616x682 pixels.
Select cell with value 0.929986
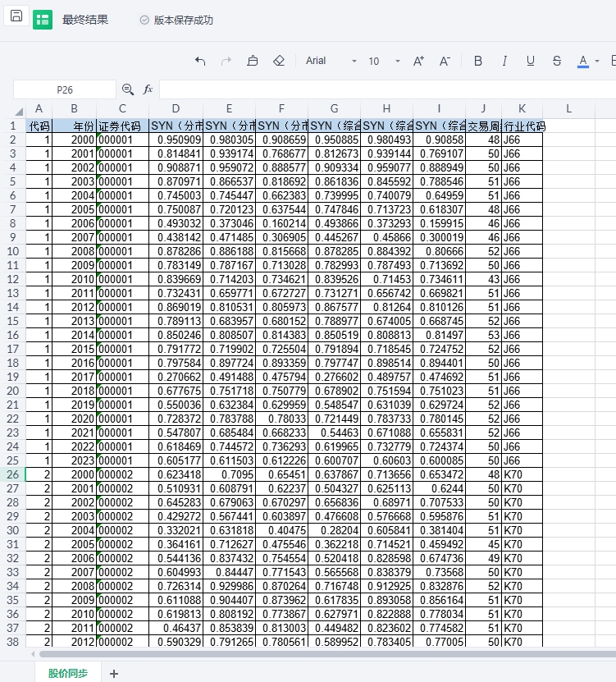coord(229,586)
